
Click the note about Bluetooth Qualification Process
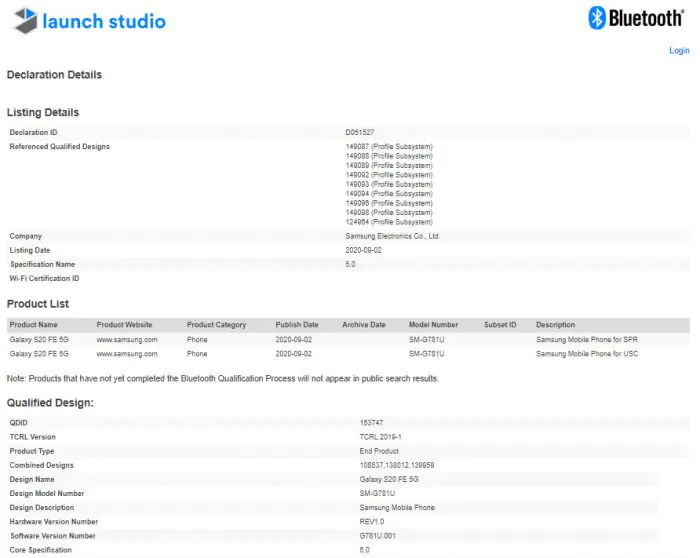(222, 379)
